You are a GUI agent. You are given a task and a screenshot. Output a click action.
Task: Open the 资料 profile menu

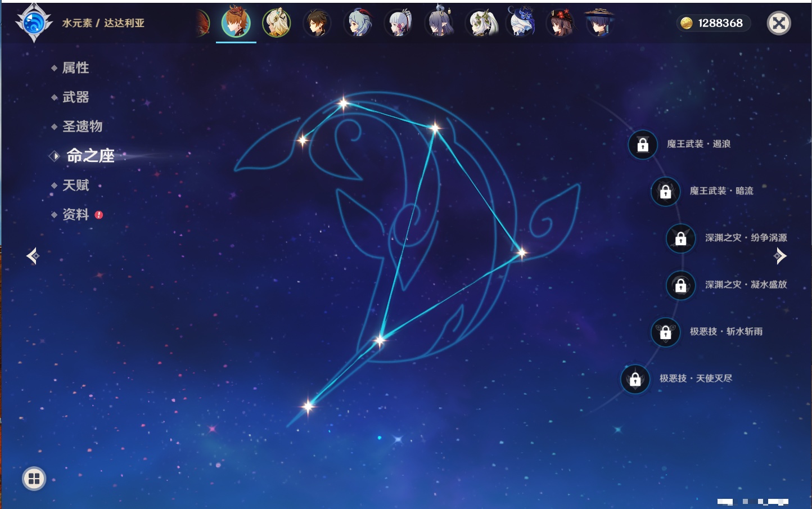[75, 214]
